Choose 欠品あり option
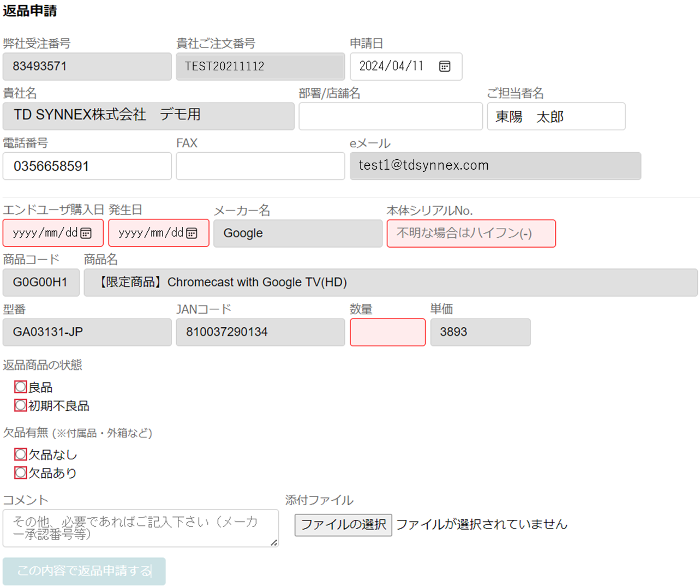700x588 pixels. click(x=21, y=472)
